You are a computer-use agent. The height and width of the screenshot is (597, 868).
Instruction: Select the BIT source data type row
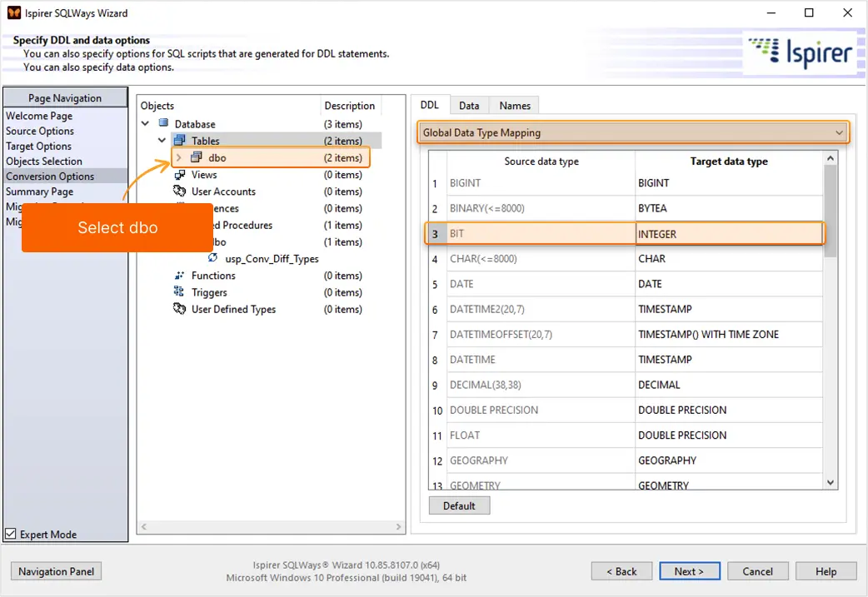[541, 233]
